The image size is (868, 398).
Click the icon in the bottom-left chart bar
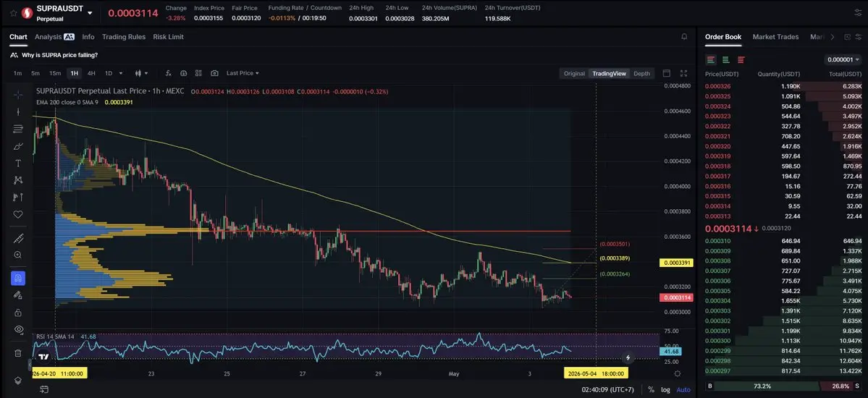[x=44, y=390]
